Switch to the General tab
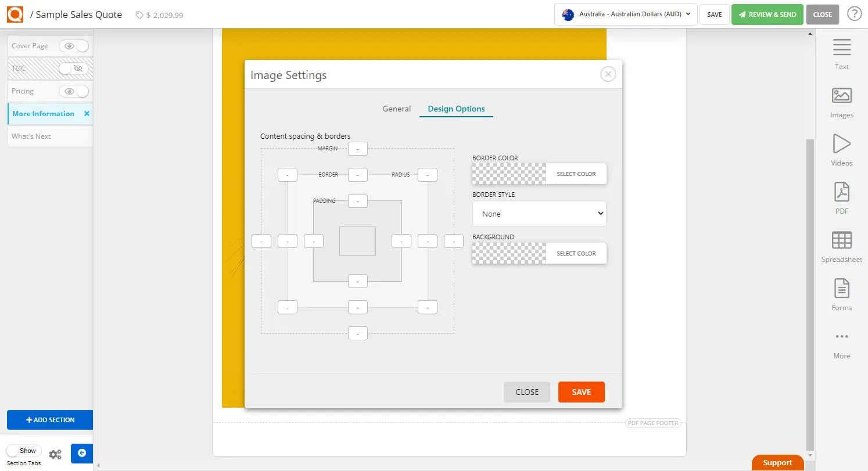868x471 pixels. [x=396, y=109]
